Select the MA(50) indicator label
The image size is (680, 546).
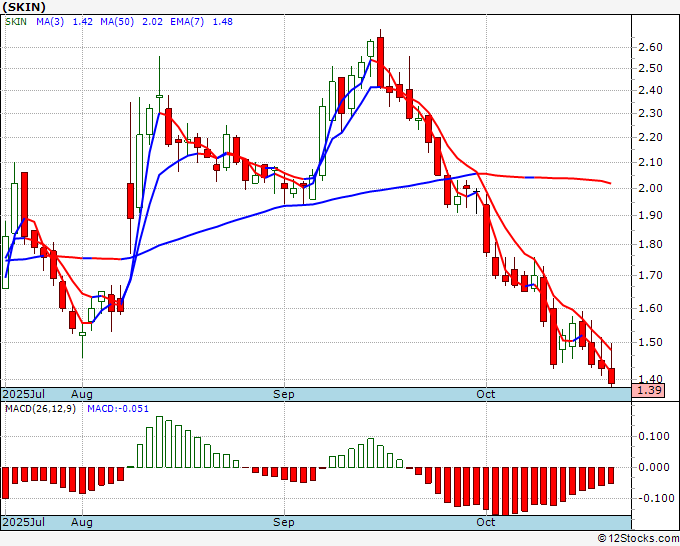tap(117, 22)
